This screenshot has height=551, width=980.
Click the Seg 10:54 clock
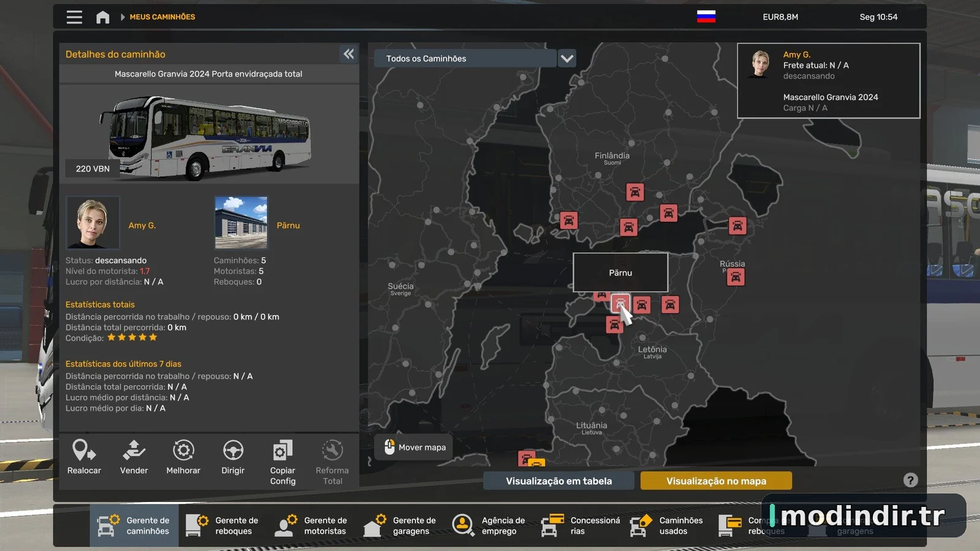(878, 17)
